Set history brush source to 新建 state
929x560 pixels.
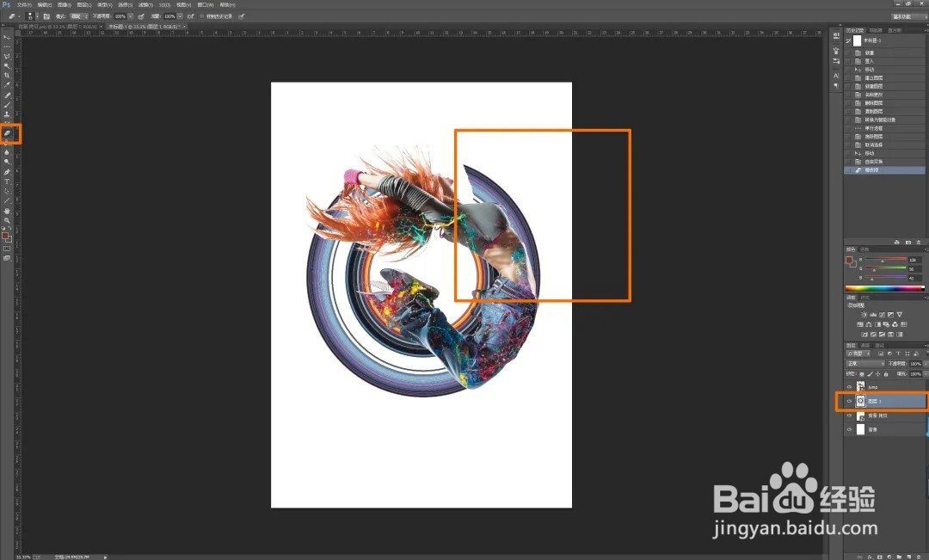click(x=848, y=52)
